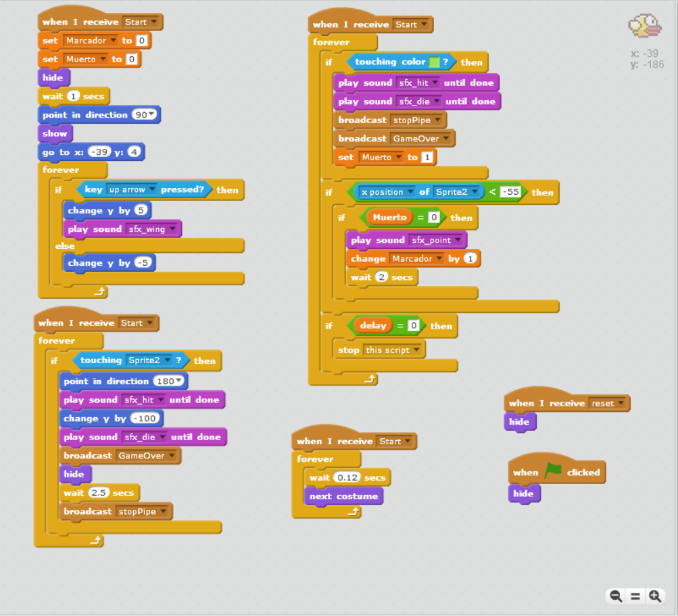Open the x position attribute dropdown
Screen dimensions: 678x616
(x=410, y=192)
